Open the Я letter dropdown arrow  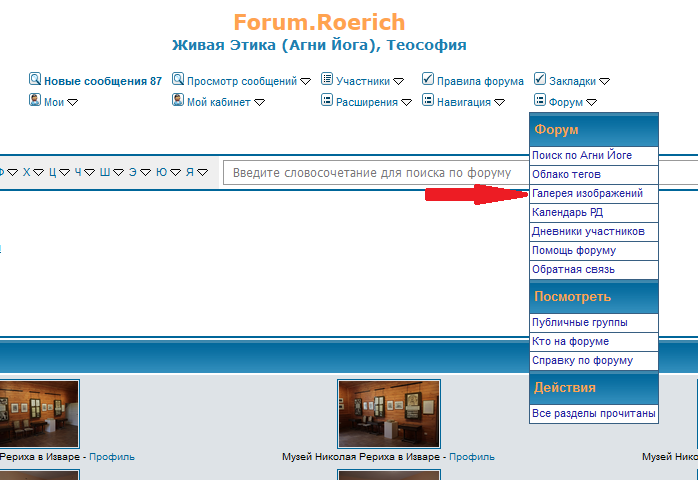203,172
